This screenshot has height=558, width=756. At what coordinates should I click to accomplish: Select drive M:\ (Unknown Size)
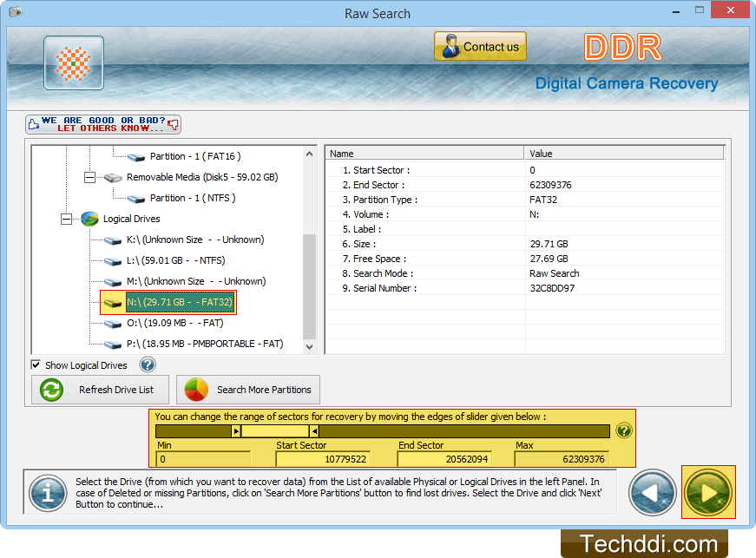pos(196,281)
